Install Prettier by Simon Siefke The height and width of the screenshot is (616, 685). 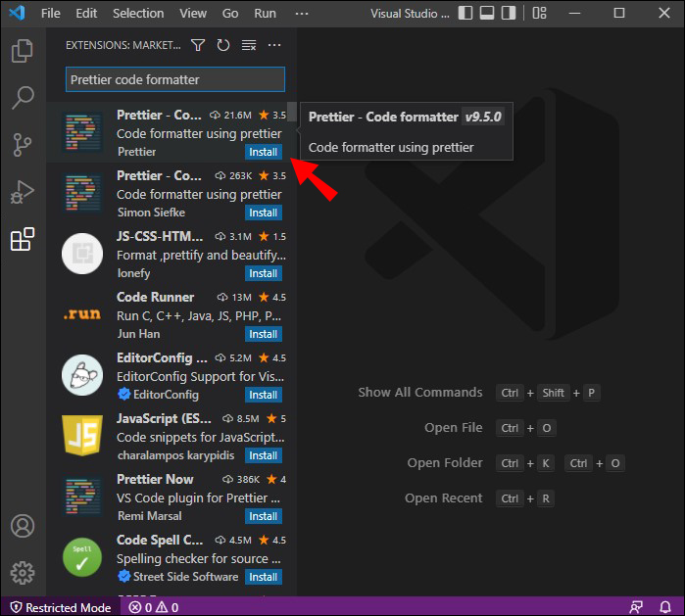[263, 213]
